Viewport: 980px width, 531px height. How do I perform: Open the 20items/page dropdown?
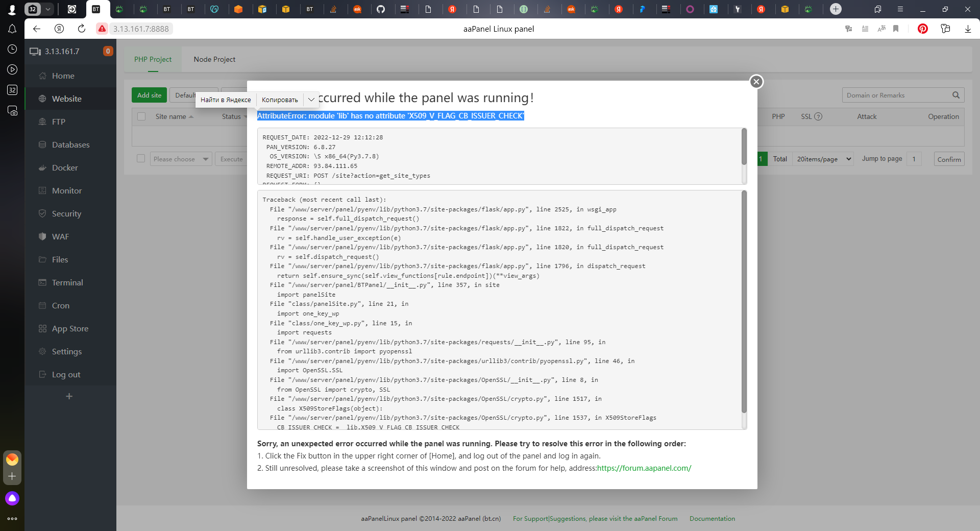click(x=823, y=159)
